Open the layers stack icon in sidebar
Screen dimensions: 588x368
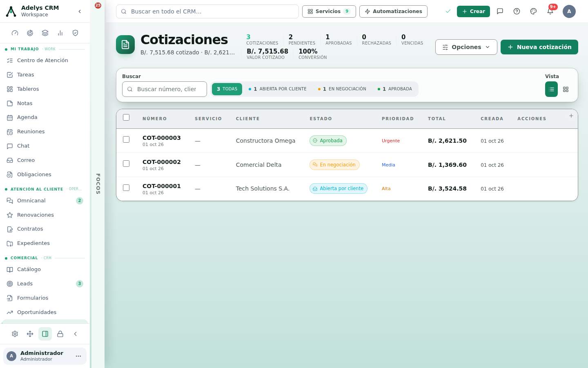pos(45,33)
